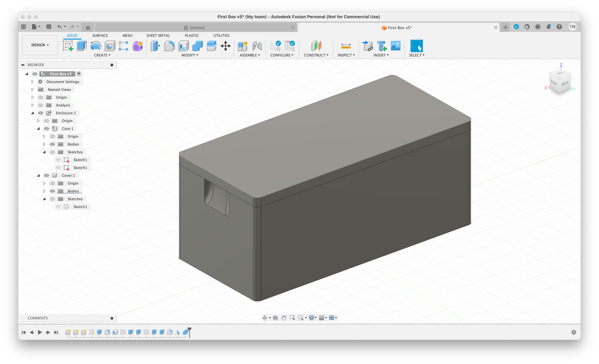
Task: Select the Measure tool
Action: (346, 46)
